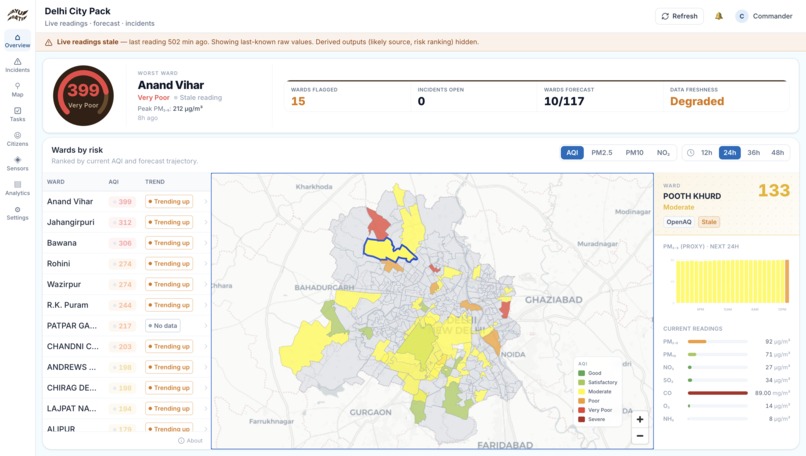Switch metric to PM10
The height and width of the screenshot is (456, 806).
[x=634, y=153]
